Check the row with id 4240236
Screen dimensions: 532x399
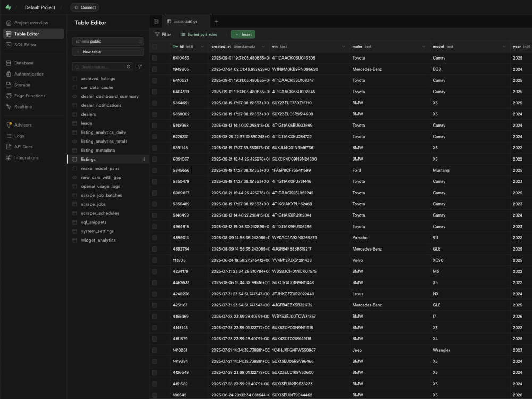(x=155, y=294)
